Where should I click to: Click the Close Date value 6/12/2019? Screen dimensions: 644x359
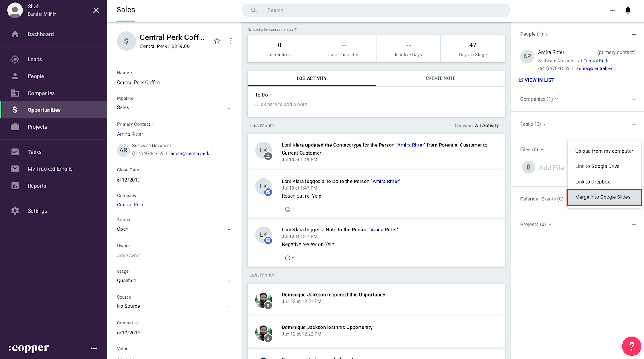click(129, 180)
